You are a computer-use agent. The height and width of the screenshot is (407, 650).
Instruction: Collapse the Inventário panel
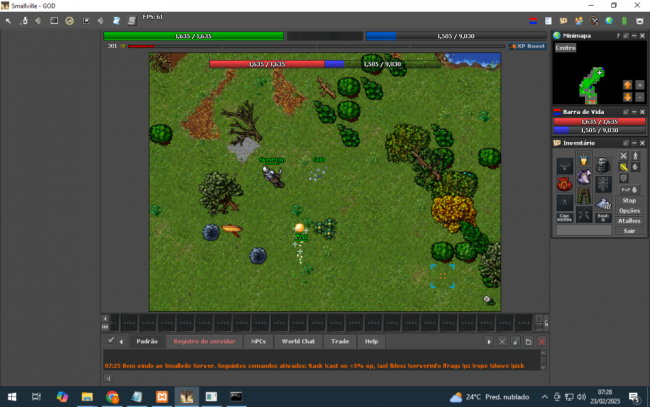634,143
